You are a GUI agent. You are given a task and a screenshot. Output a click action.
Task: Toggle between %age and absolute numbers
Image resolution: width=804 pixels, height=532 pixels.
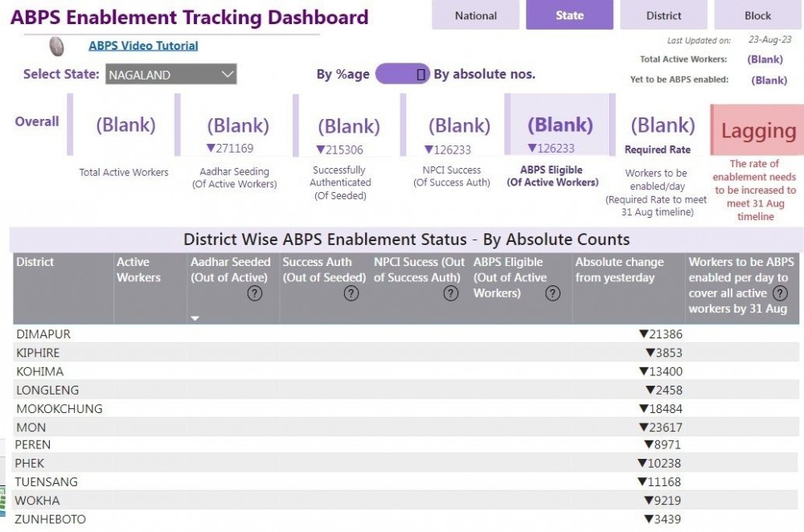[x=403, y=74]
